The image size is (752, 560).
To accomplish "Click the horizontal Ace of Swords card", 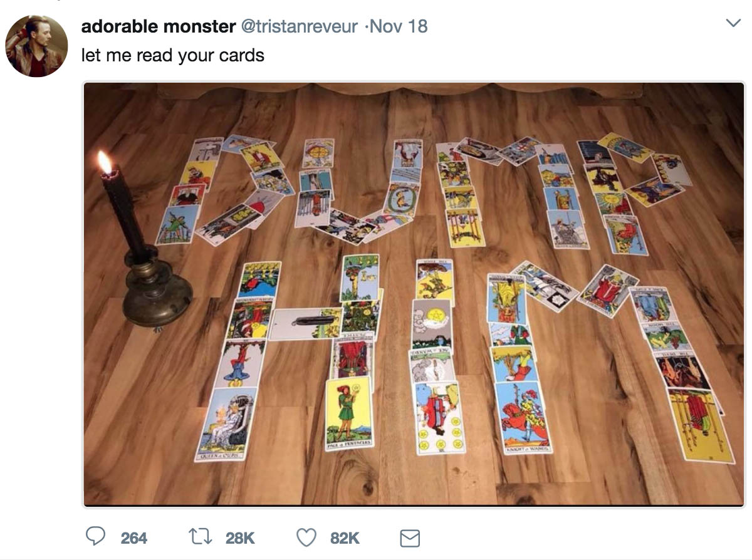I will [305, 324].
